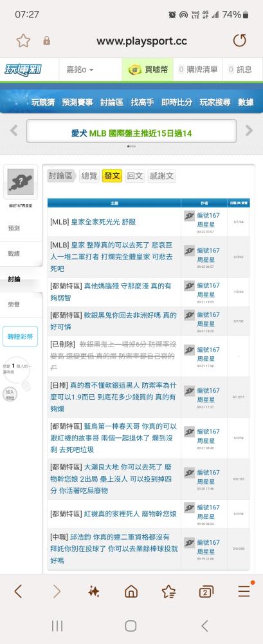The width and height of the screenshot is (263, 644).
Task: Go to 玩競猜 menu item
Action: (x=43, y=102)
